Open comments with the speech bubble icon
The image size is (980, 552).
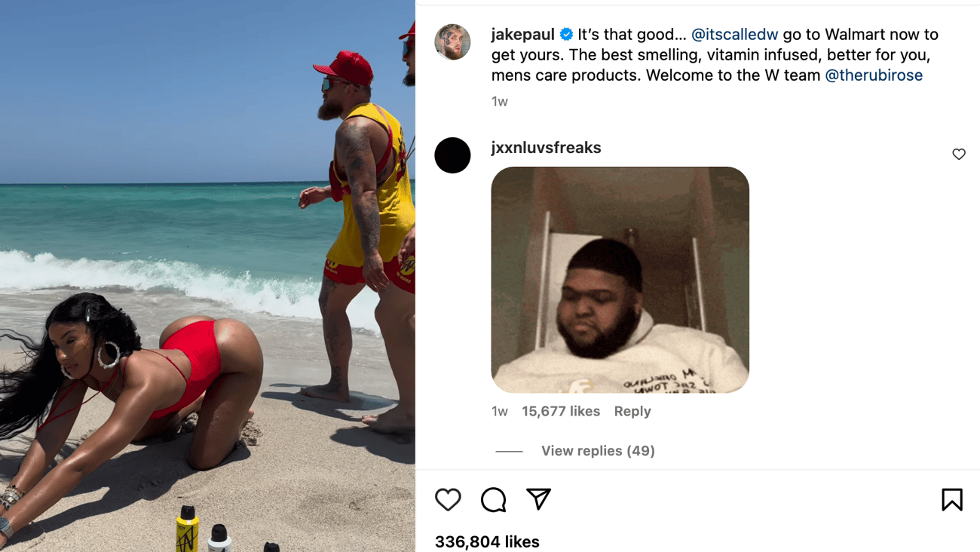coord(493,499)
